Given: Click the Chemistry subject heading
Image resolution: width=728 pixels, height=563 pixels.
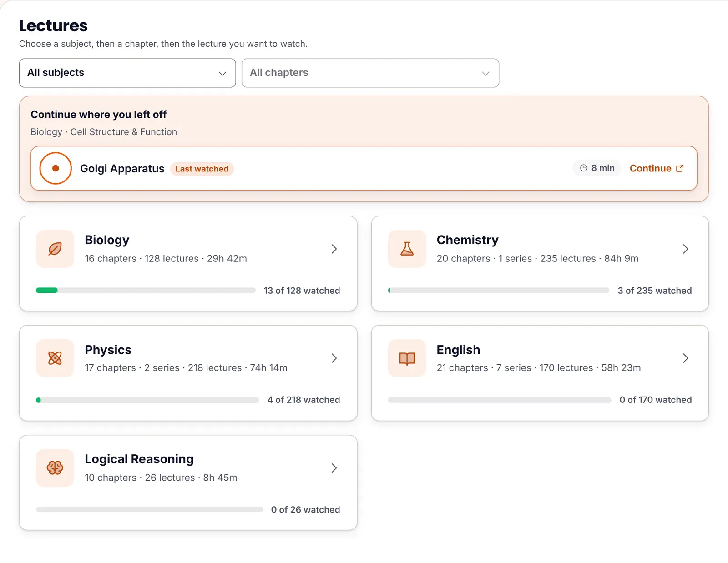Looking at the screenshot, I should coord(467,240).
